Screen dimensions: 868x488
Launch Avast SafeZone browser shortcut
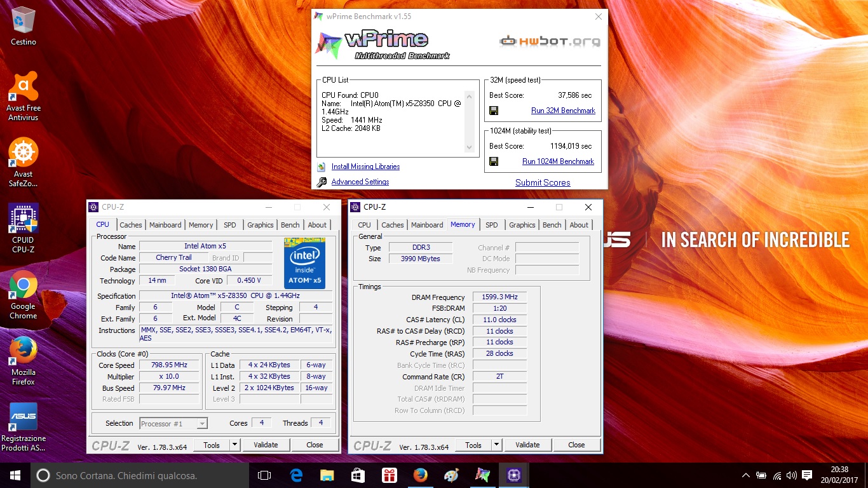tap(24, 163)
